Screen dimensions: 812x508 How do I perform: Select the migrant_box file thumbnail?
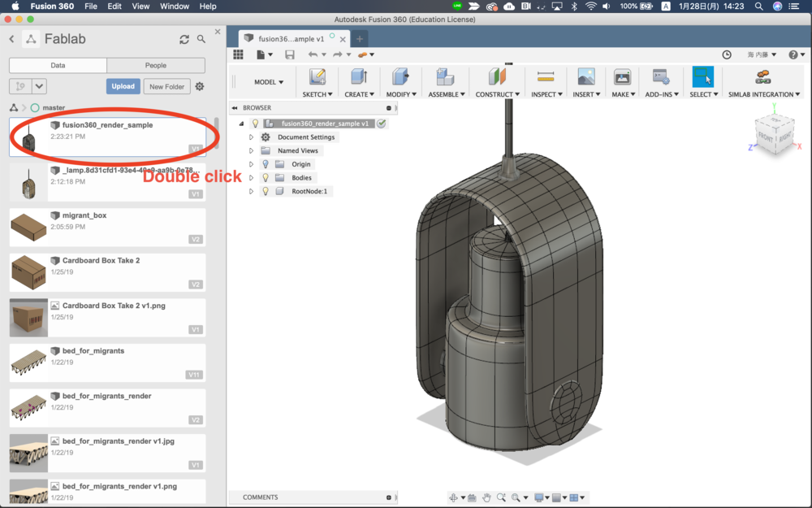click(x=28, y=228)
